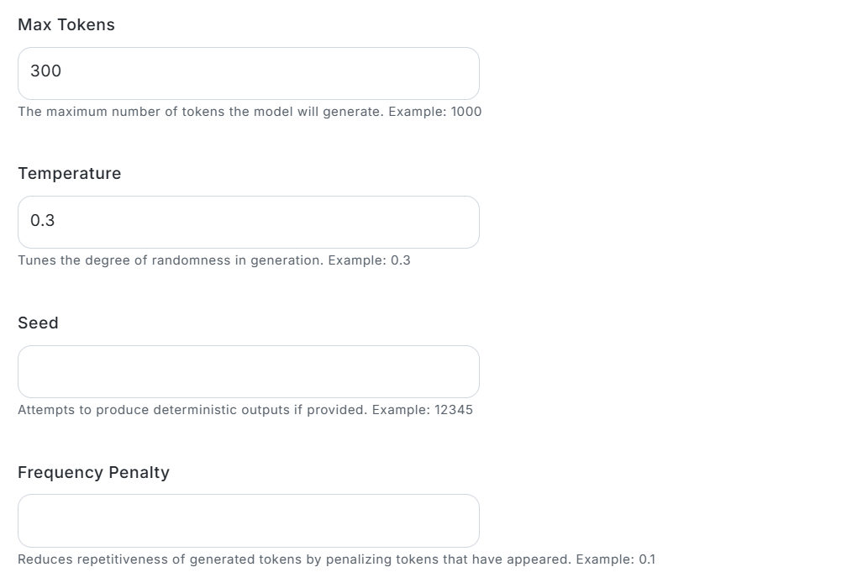Place cursor right after 300 in Max Tokens
The image size is (868, 588).
point(62,71)
